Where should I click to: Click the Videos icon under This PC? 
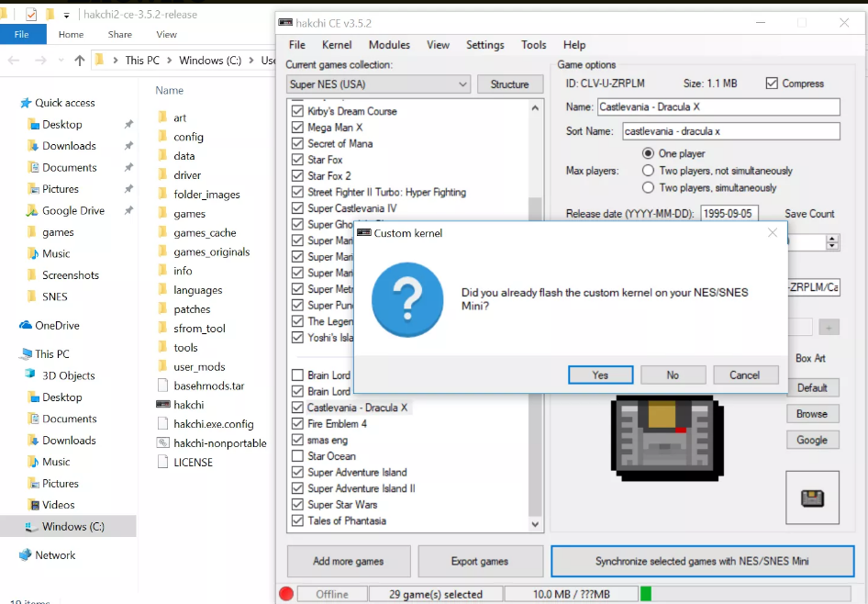tap(33, 504)
